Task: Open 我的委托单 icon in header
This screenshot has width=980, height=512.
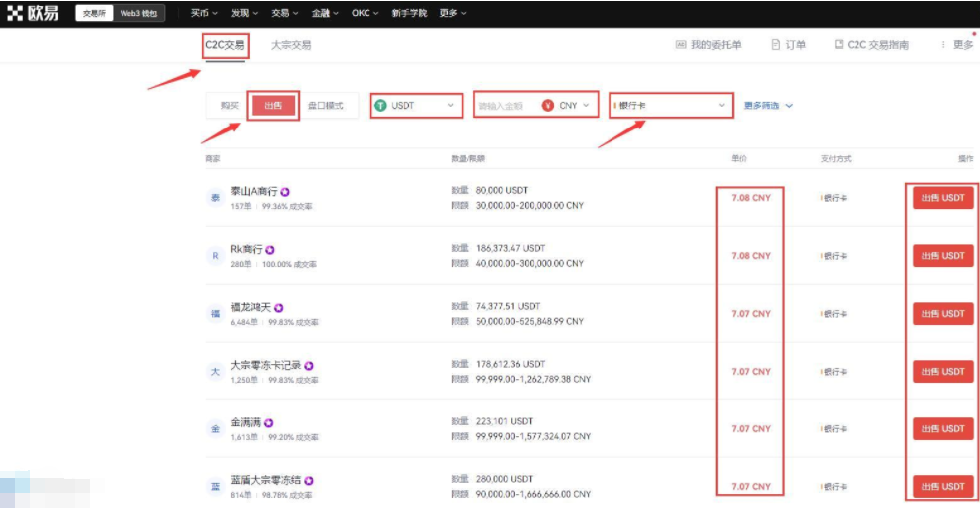Action: pos(681,45)
